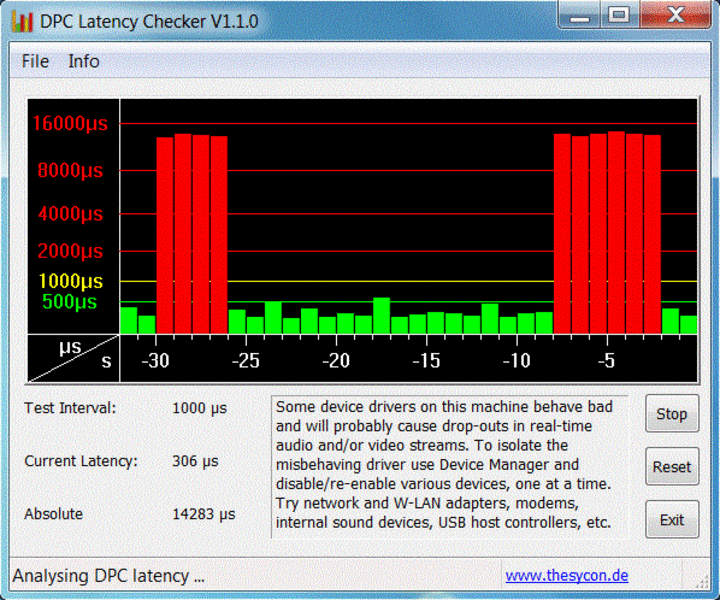Click the -25 time axis label
This screenshot has width=720, height=600.
(246, 361)
